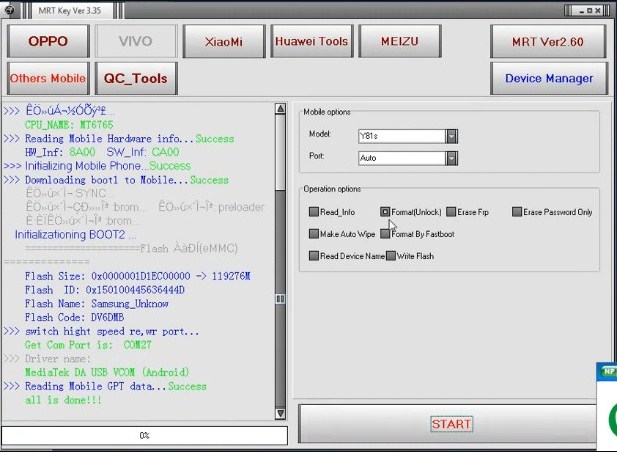The height and width of the screenshot is (452, 617).
Task: Click the 0% progress bar
Action: click(144, 435)
